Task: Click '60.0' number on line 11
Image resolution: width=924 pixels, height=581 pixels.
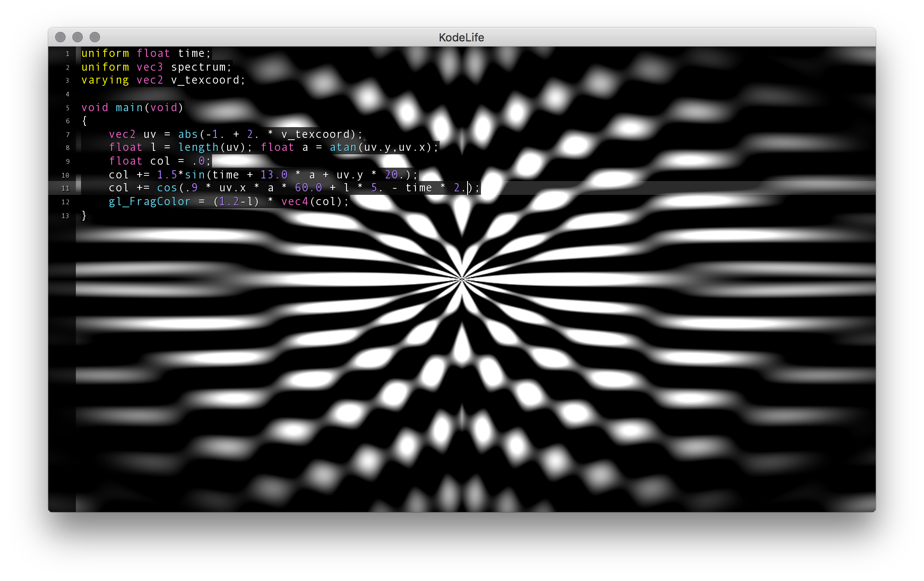Action: [x=309, y=188]
